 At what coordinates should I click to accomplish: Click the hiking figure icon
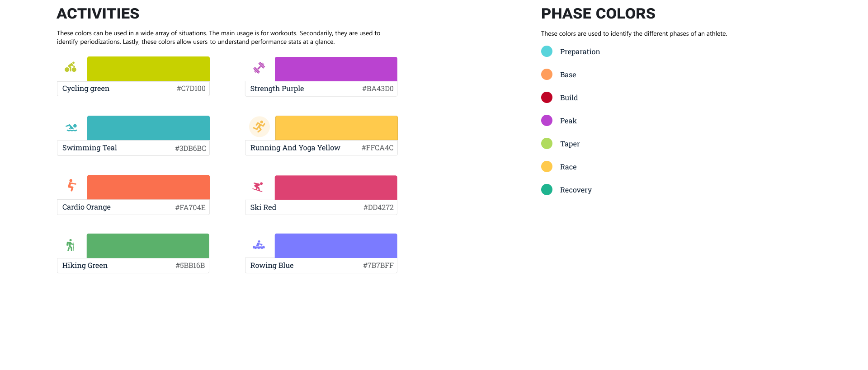click(x=70, y=245)
